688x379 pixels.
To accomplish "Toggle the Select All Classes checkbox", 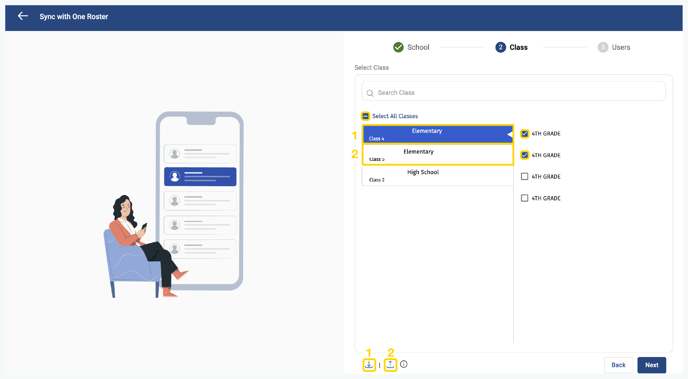I will click(x=366, y=116).
